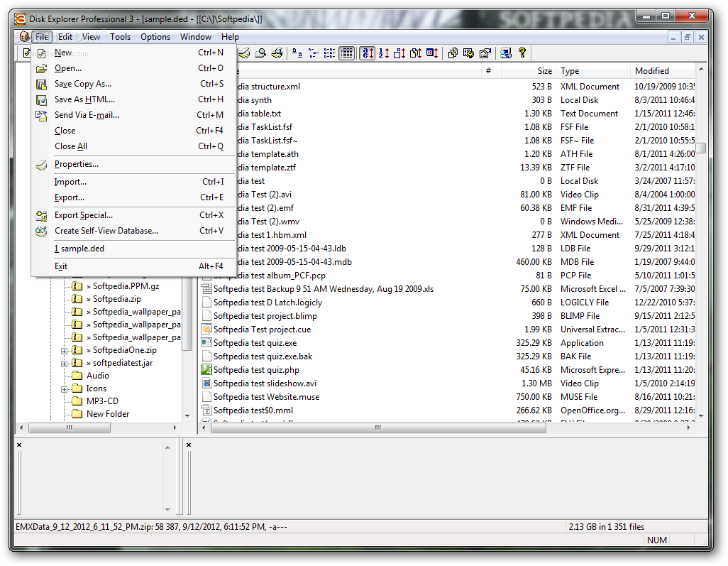Click the Audio folder icon in tree
The image size is (728, 566).
[x=77, y=376]
